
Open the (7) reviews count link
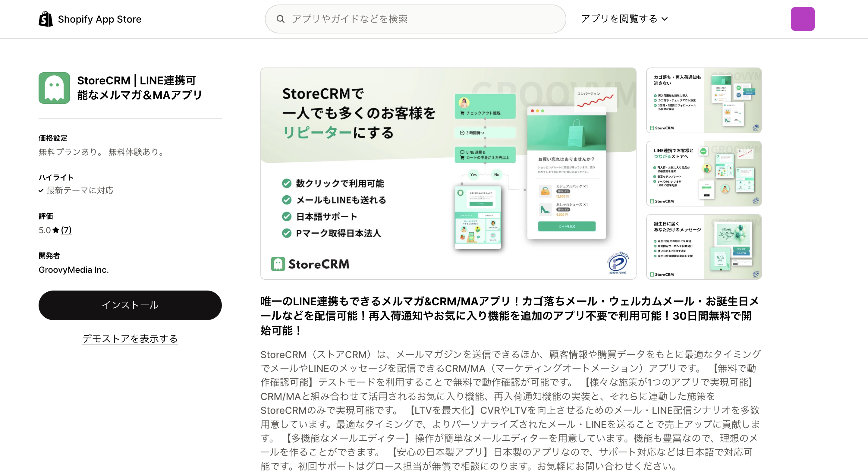[x=66, y=230]
